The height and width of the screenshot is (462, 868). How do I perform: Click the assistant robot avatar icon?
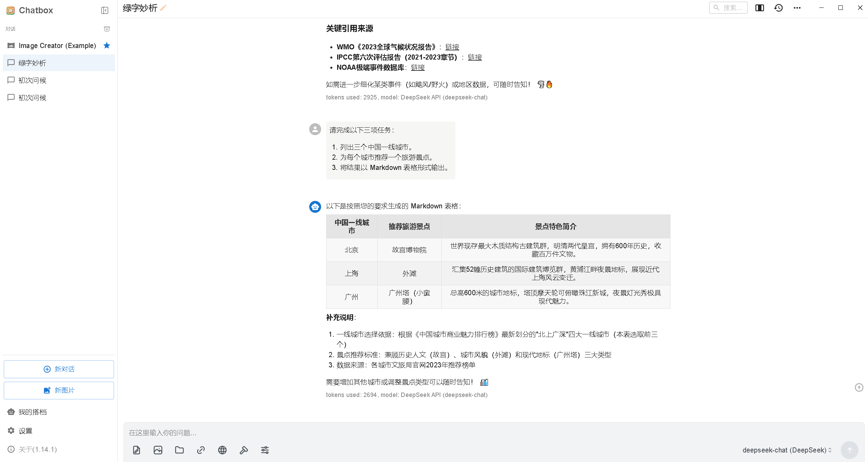point(315,207)
